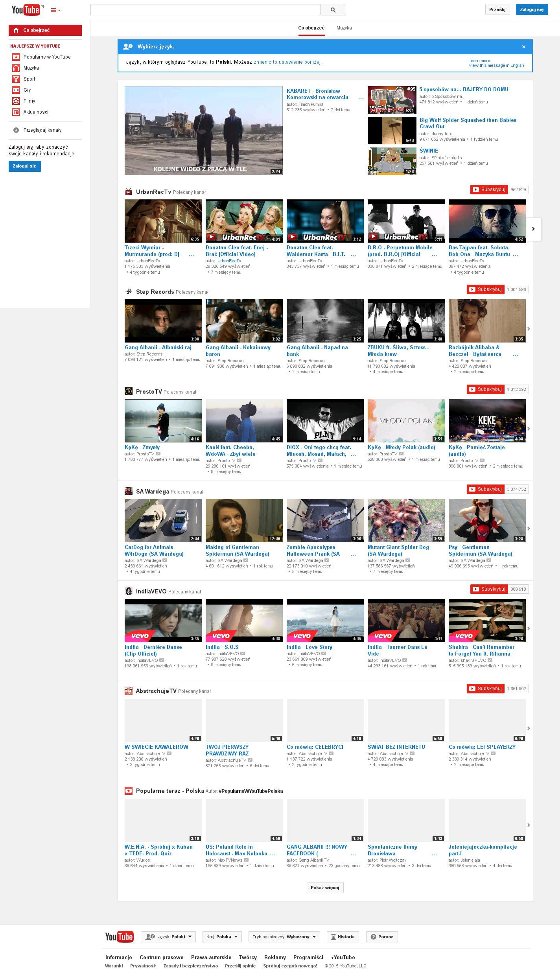Subscribe to SA Wardega channel
The height and width of the screenshot is (980, 560).
pyautogui.click(x=486, y=489)
